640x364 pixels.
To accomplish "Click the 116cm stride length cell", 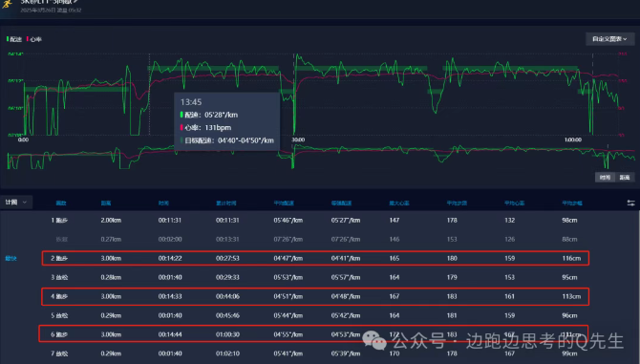I will (571, 258).
